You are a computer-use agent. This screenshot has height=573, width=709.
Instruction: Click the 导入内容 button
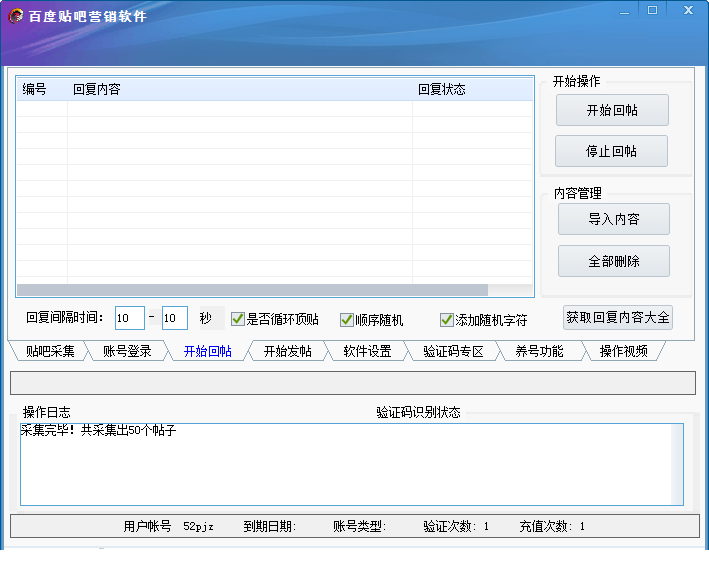[x=614, y=219]
